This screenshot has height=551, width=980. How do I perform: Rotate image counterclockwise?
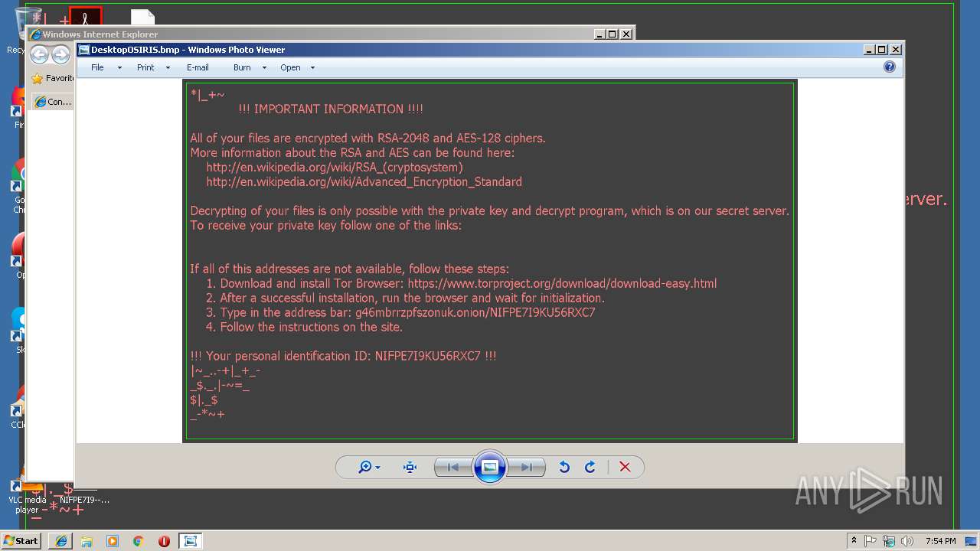coord(564,467)
